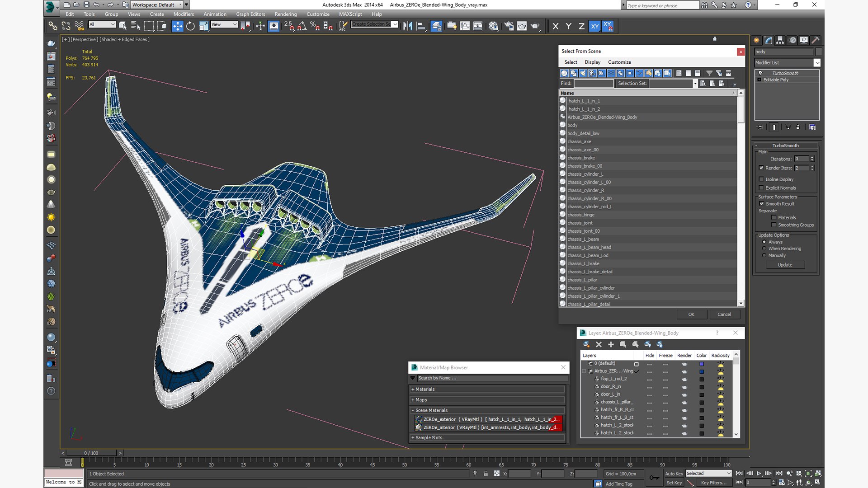Toggle the Percent Snap icon
This screenshot has width=868, height=488.
pos(315,26)
